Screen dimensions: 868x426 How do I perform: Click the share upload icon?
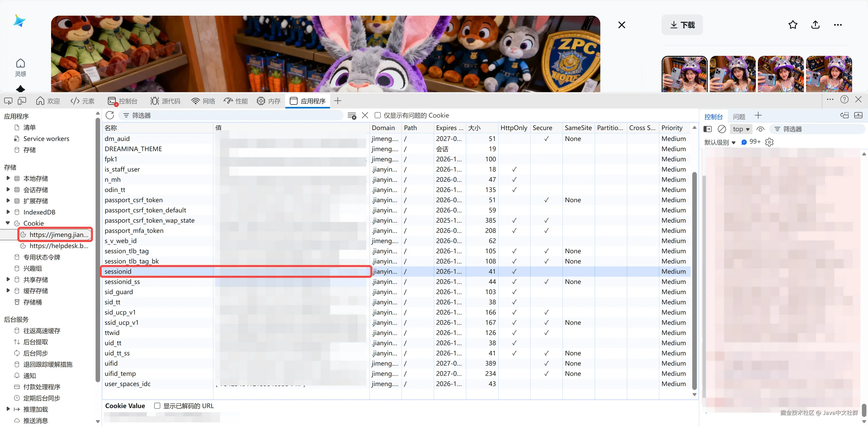815,25
